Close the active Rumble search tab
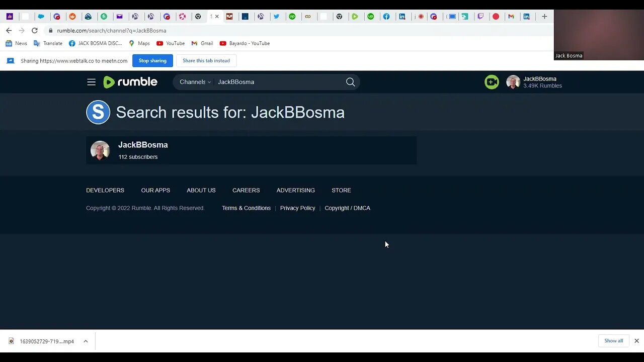Viewport: 644px width, 362px height. coord(217,17)
